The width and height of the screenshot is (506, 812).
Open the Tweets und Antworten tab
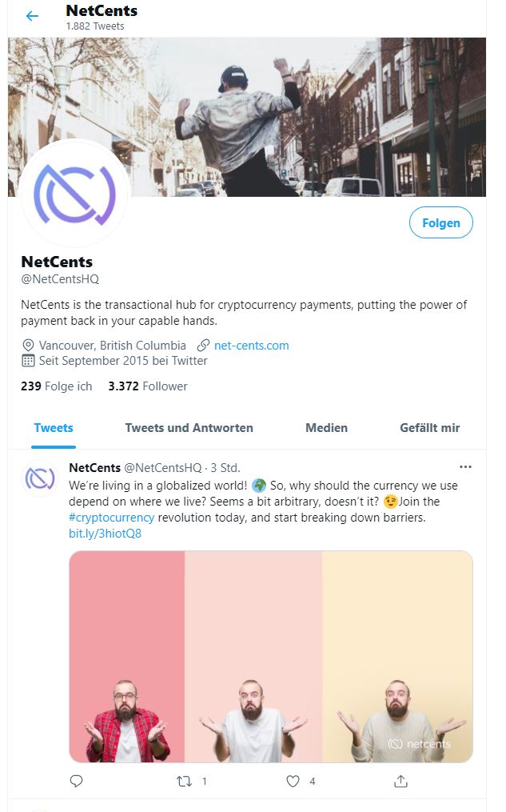[189, 428]
